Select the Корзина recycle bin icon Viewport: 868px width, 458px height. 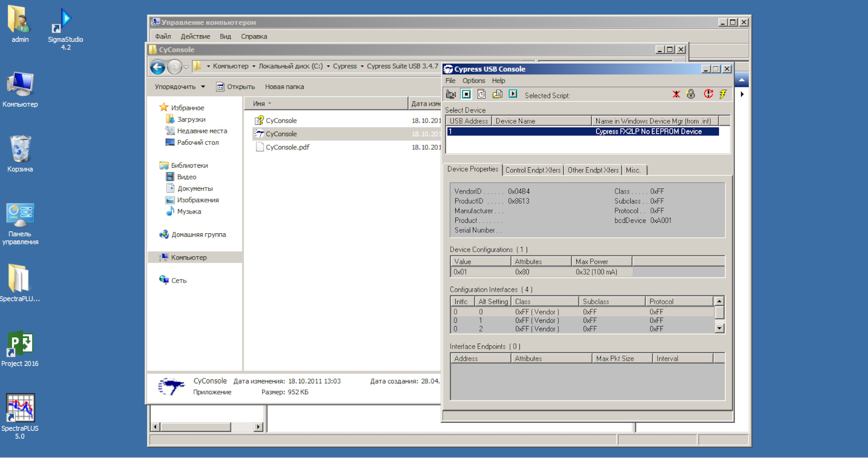(x=20, y=154)
